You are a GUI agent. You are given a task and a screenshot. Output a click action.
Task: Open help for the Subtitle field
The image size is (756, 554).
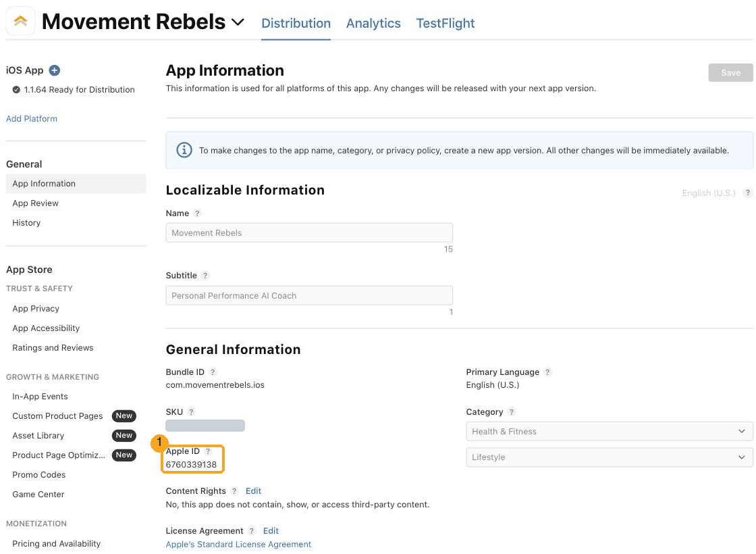205,276
